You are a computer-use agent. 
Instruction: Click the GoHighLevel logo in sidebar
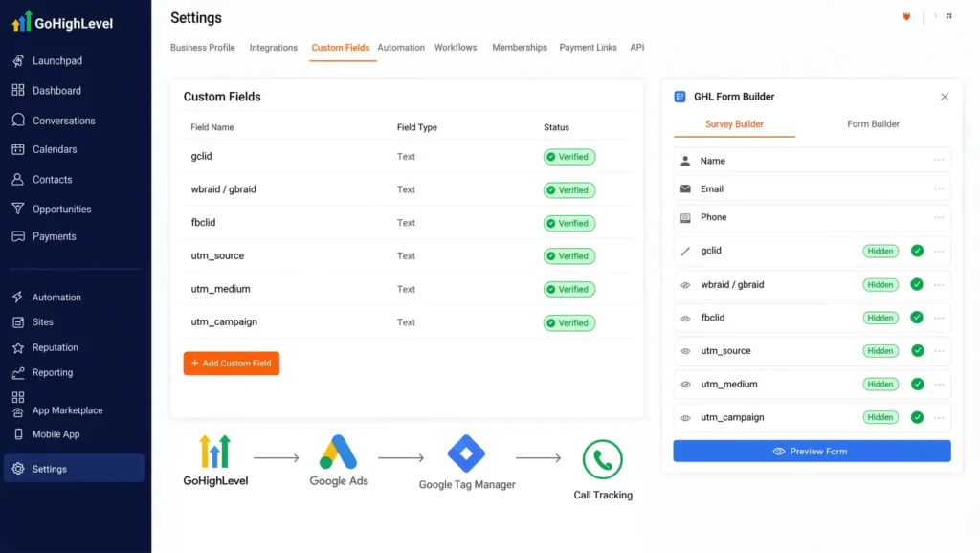coord(62,22)
